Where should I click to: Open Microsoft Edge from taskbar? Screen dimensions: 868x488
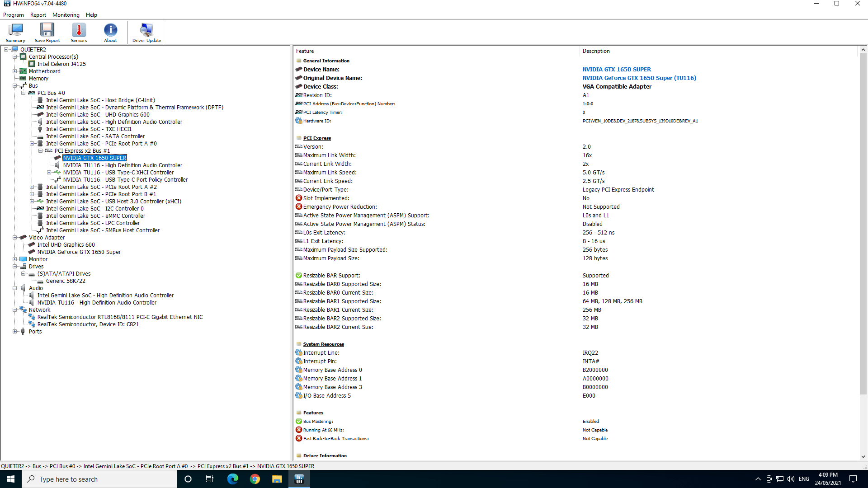232,479
